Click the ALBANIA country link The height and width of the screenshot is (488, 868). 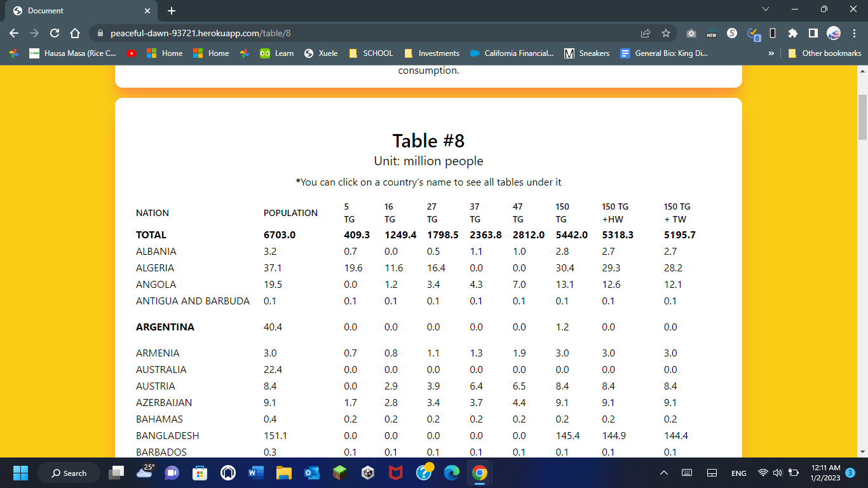point(156,252)
